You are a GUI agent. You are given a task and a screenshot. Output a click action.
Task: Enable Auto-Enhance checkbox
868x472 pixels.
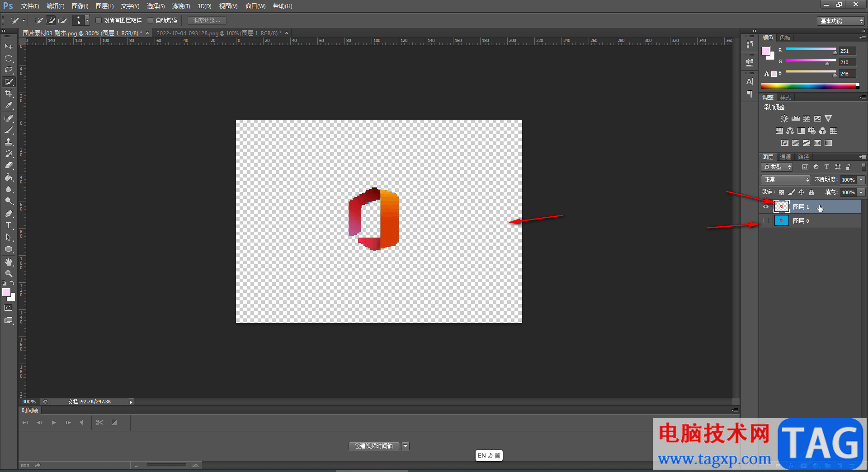point(150,20)
